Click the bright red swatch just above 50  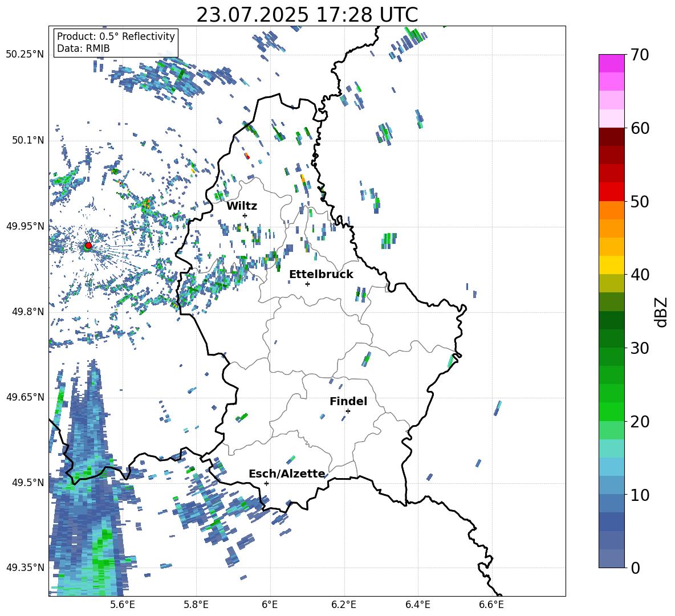(x=611, y=192)
